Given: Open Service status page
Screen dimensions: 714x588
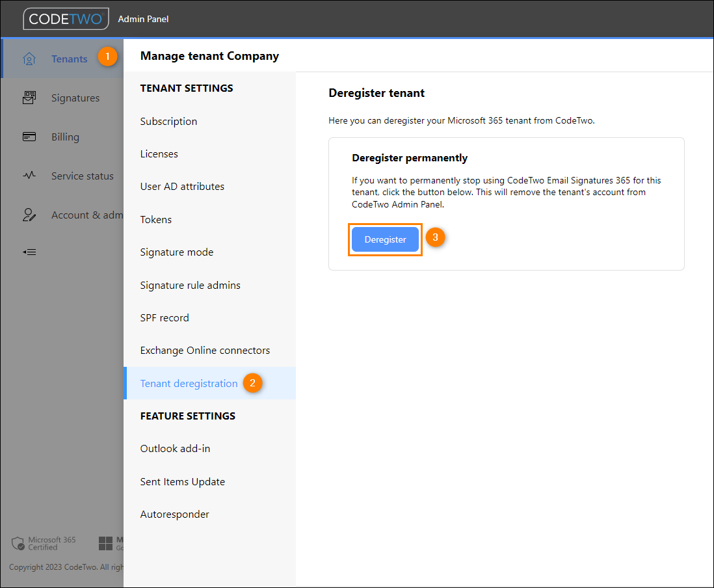Looking at the screenshot, I should tap(62, 176).
